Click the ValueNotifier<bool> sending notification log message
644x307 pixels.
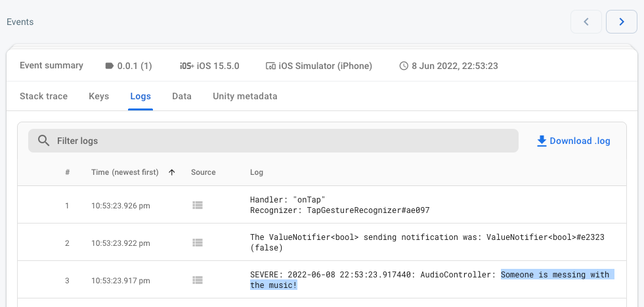(427, 243)
